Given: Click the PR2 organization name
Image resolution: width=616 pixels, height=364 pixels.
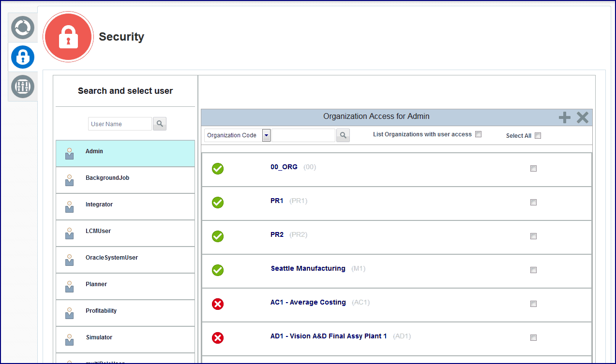Looking at the screenshot, I should click(x=277, y=235).
